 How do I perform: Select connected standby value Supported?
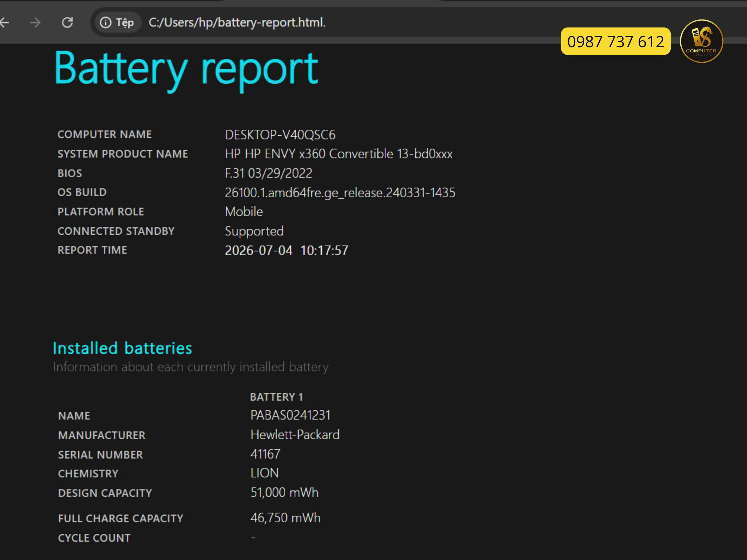[x=254, y=232]
